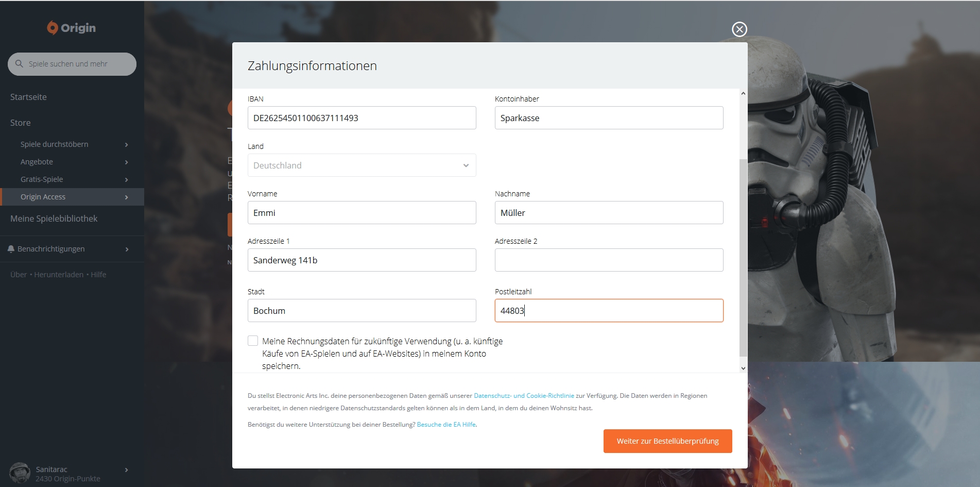This screenshot has height=487, width=980.
Task: Open the Datenschutz- und Cookie-Richtlinie link
Action: [x=524, y=396]
